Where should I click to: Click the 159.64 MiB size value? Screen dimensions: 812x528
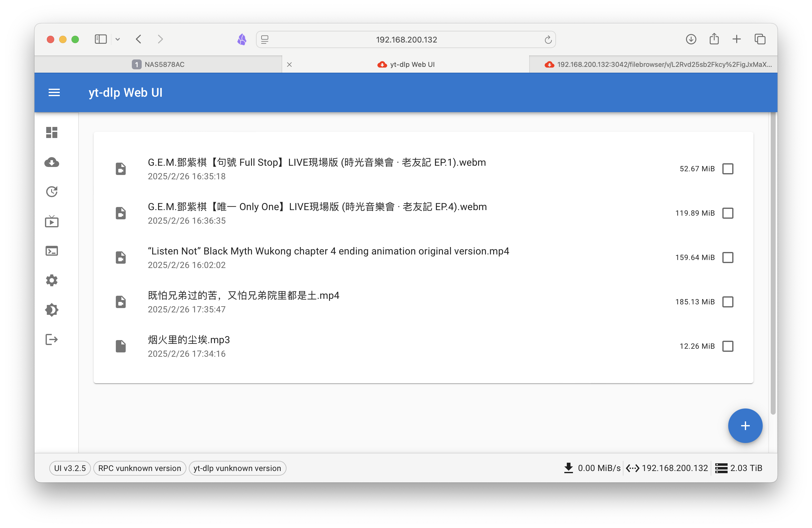point(695,258)
